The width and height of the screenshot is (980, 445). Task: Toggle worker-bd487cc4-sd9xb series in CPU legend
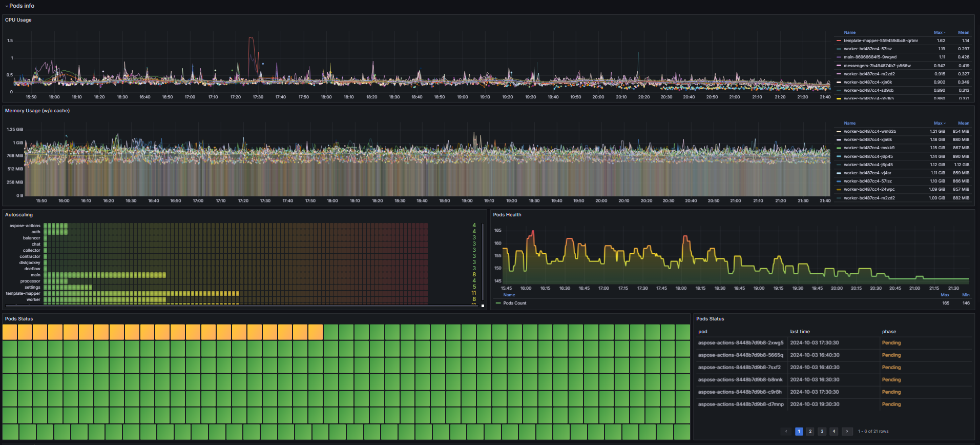pyautogui.click(x=869, y=90)
